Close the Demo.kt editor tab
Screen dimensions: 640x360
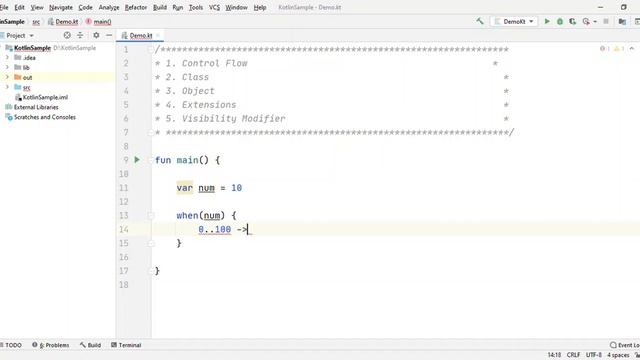[x=158, y=36]
